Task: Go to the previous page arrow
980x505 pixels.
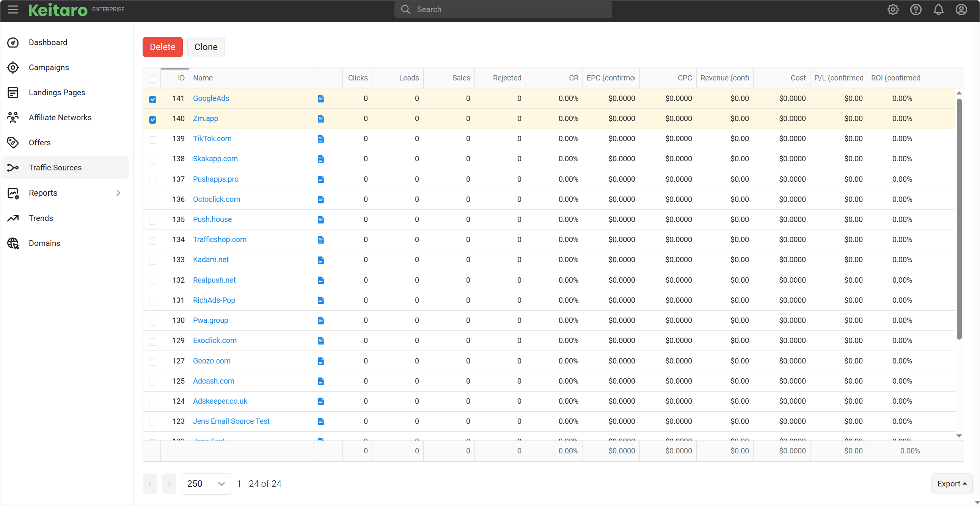Action: [150, 484]
